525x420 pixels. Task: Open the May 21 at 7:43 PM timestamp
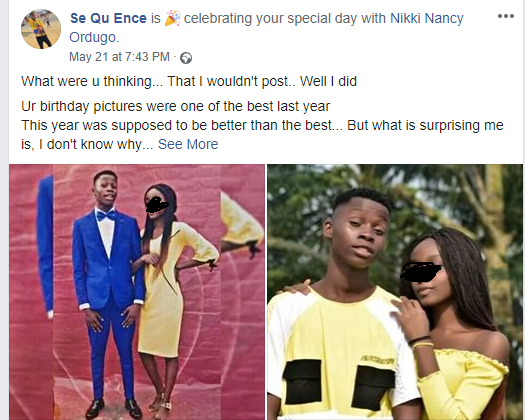click(x=119, y=57)
